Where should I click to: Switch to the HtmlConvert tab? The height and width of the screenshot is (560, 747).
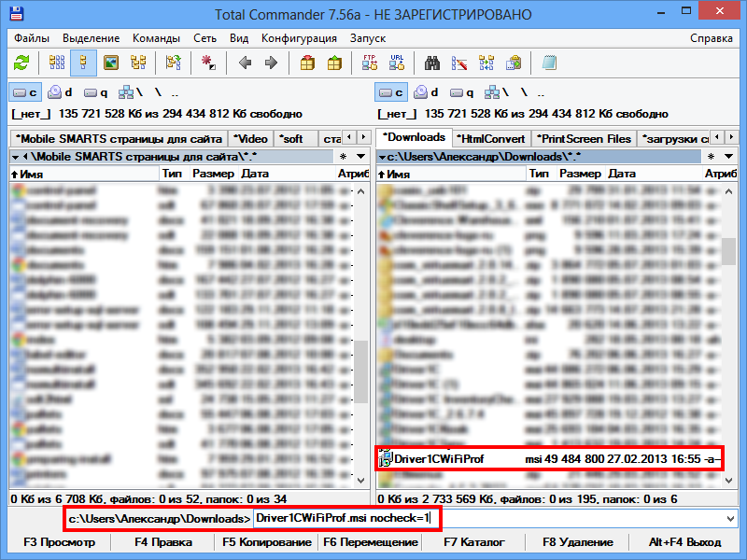pos(490,139)
